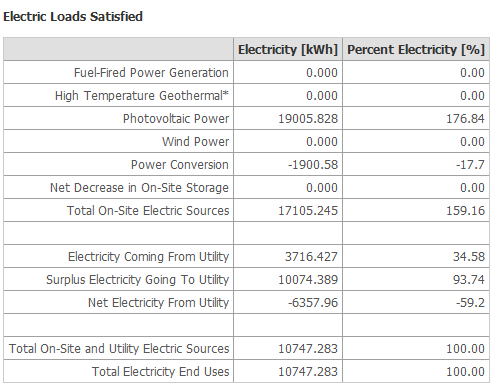This screenshot has height=390, width=500.
Task: Click the 3716.427 utility electricity value
Action: 311,256
